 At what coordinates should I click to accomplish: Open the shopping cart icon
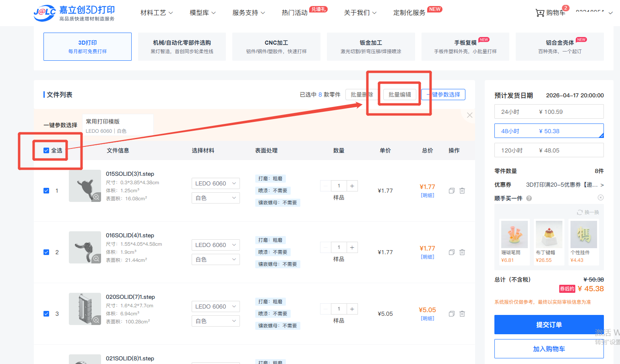click(540, 13)
